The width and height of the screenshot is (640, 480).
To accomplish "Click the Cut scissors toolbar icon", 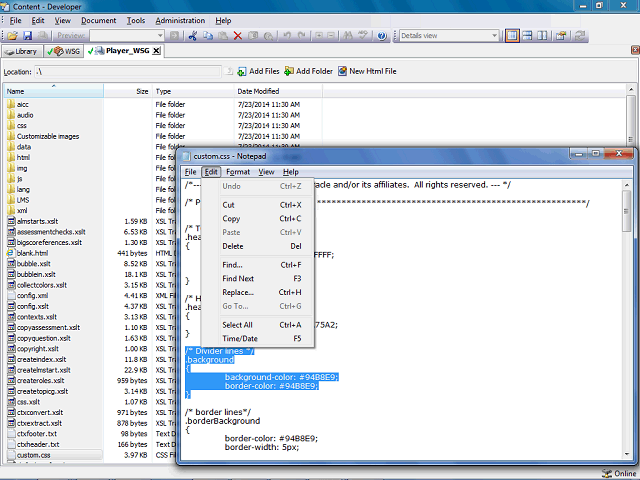I will coord(193,36).
